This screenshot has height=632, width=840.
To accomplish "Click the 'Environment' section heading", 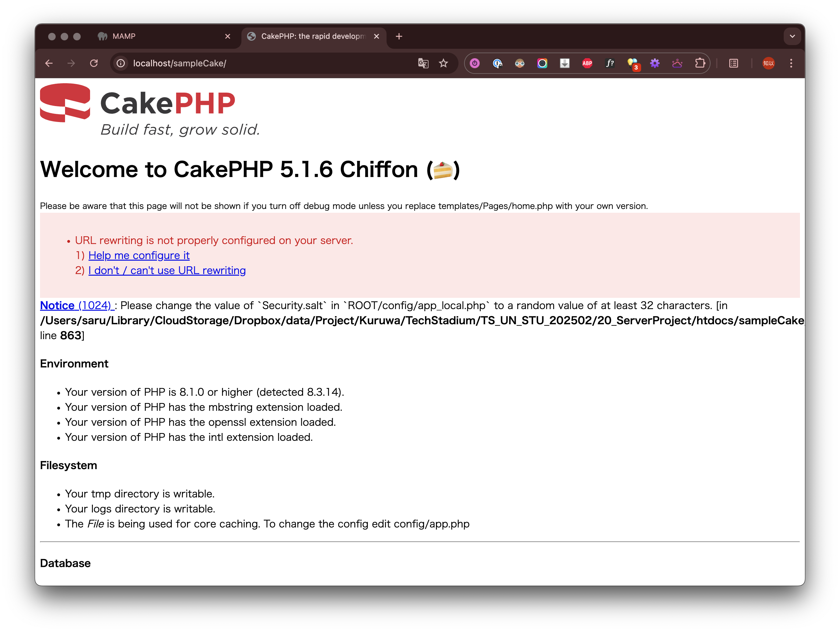I will [x=74, y=364].
